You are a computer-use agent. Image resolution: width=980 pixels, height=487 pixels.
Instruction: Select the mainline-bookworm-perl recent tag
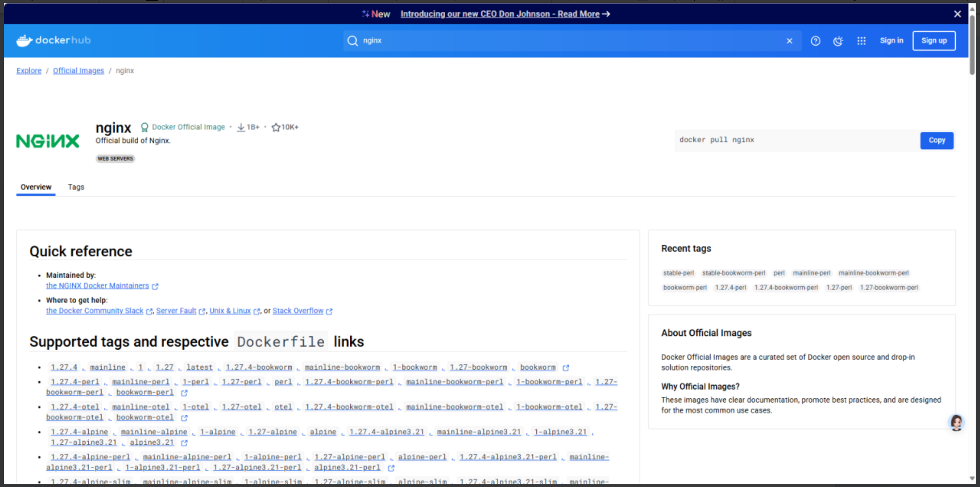click(x=874, y=273)
